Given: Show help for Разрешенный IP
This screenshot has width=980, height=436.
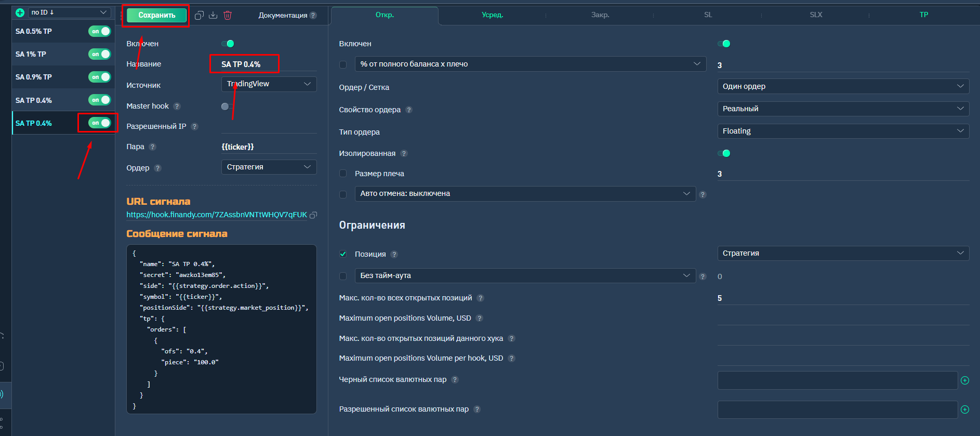Looking at the screenshot, I should (194, 126).
